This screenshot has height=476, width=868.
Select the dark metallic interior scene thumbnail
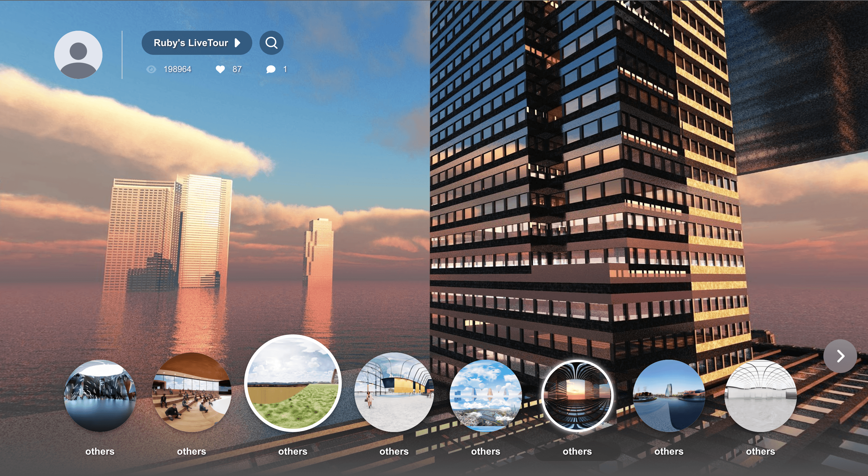pos(100,396)
